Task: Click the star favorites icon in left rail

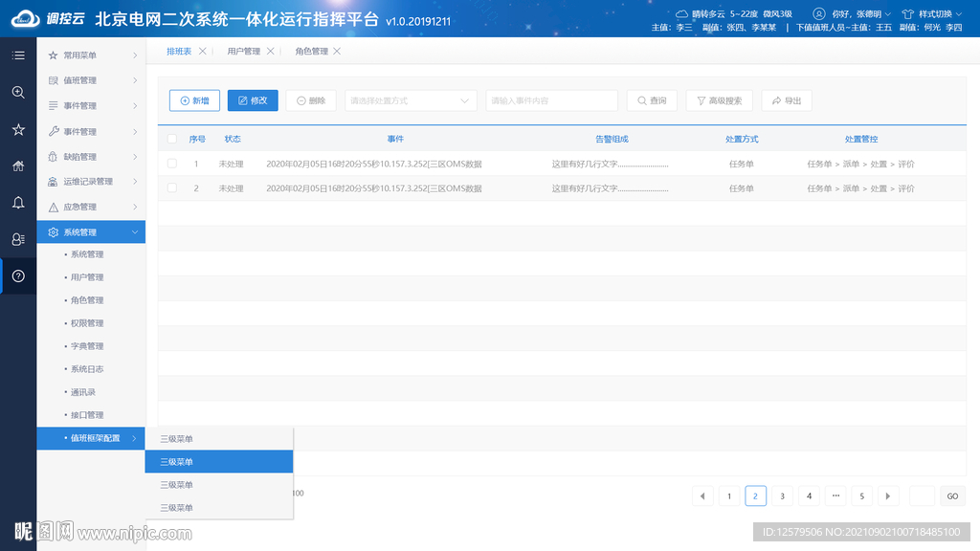Action: (18, 129)
